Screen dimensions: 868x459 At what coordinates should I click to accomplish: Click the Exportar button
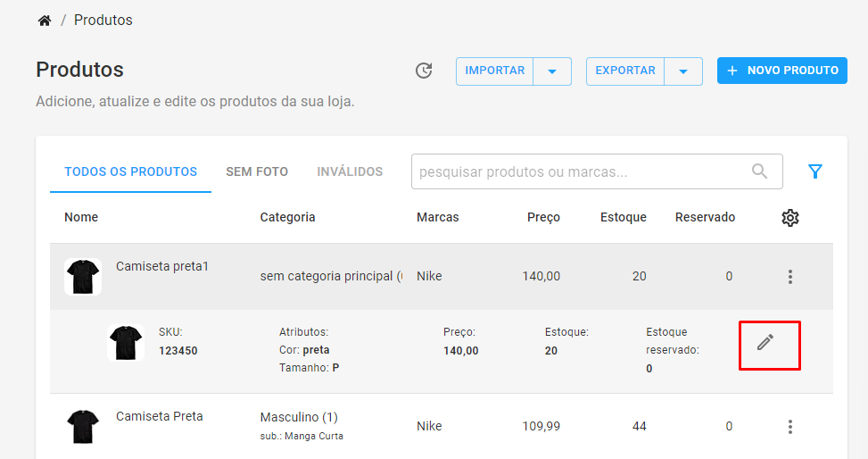click(625, 71)
